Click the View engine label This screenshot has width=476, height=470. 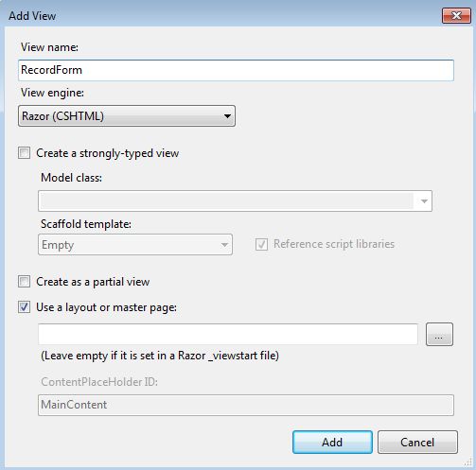(x=52, y=93)
